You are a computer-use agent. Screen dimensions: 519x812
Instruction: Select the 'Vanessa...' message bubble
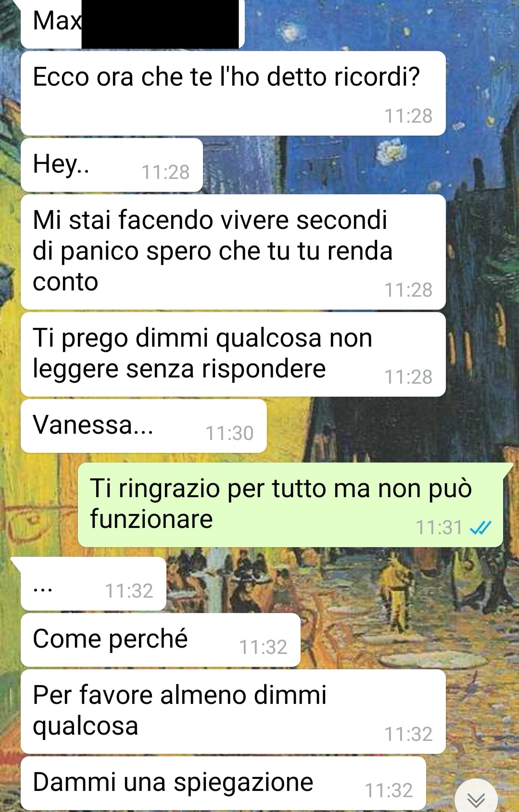[144, 426]
